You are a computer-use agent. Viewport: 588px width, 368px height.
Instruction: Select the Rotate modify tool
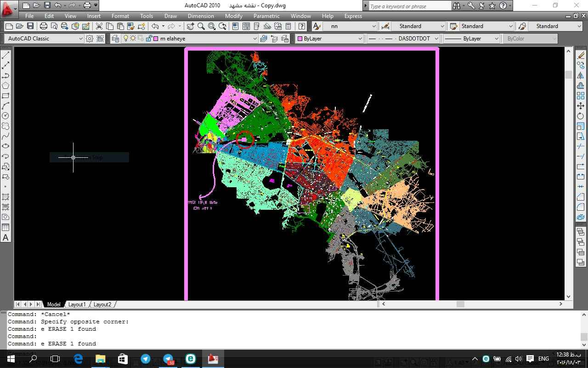click(x=581, y=116)
